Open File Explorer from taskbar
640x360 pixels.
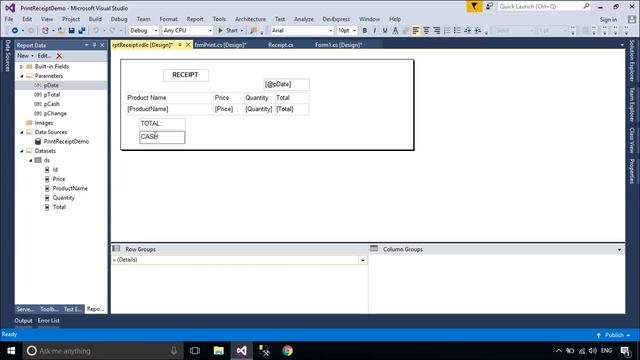tap(218, 351)
